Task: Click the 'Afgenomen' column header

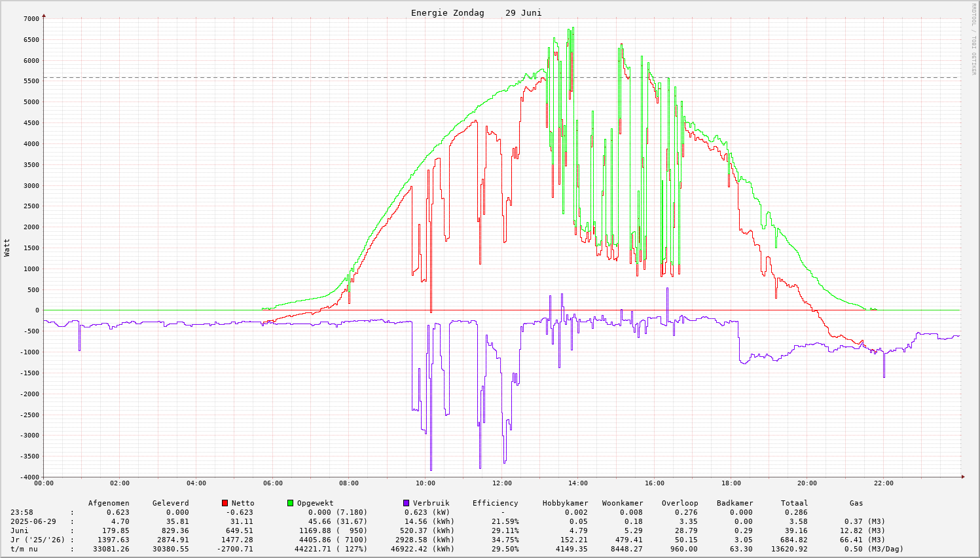Action: coord(109,504)
